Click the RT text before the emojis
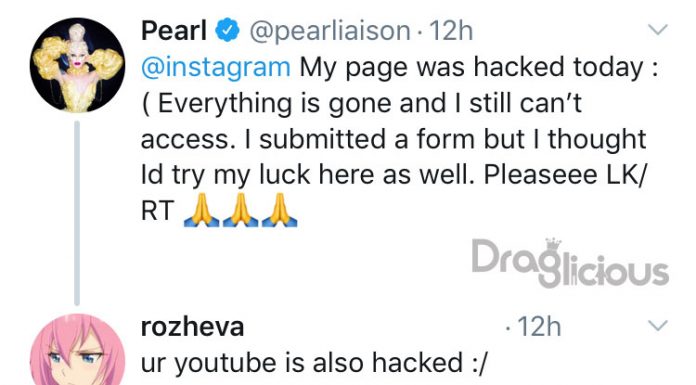This screenshot has width=696, height=385. [158, 211]
